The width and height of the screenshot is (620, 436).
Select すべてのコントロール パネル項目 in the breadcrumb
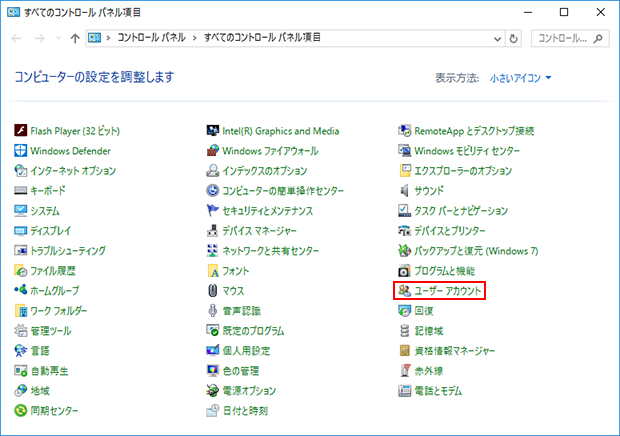pyautogui.click(x=262, y=38)
